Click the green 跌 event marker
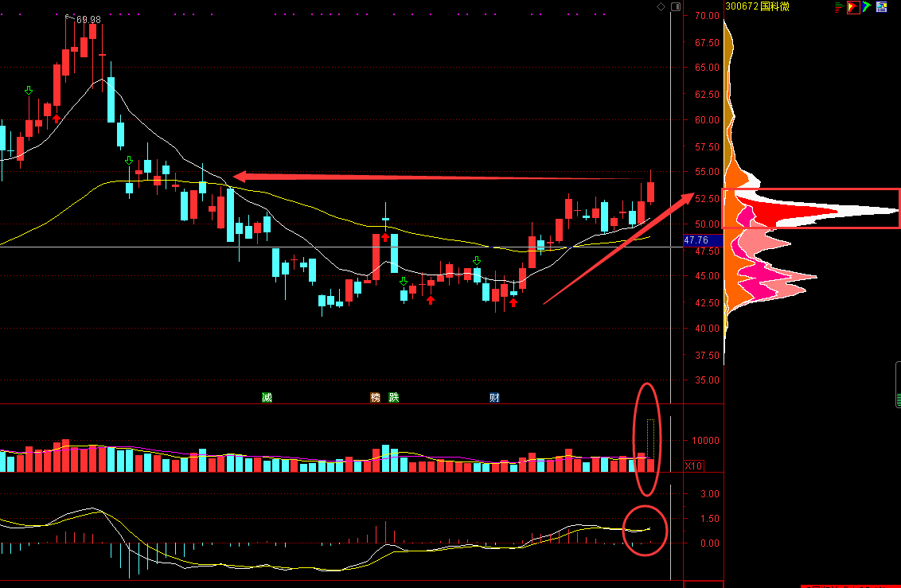 394,397
